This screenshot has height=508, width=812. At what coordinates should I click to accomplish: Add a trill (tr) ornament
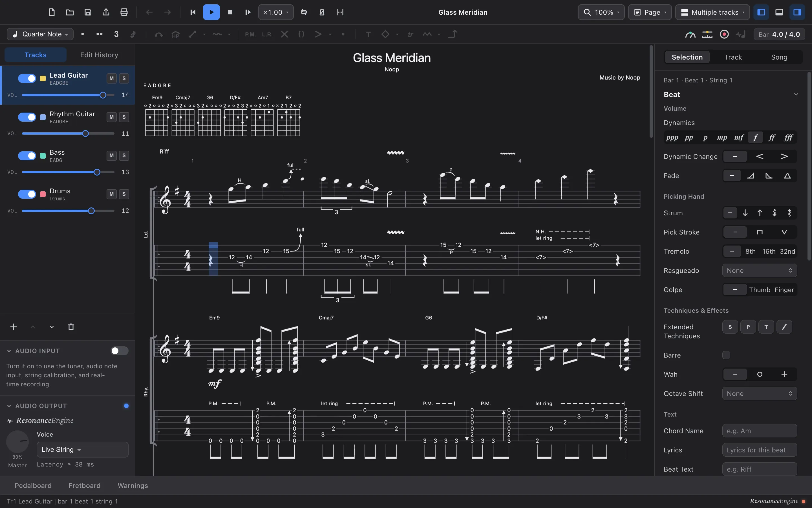tap(410, 34)
